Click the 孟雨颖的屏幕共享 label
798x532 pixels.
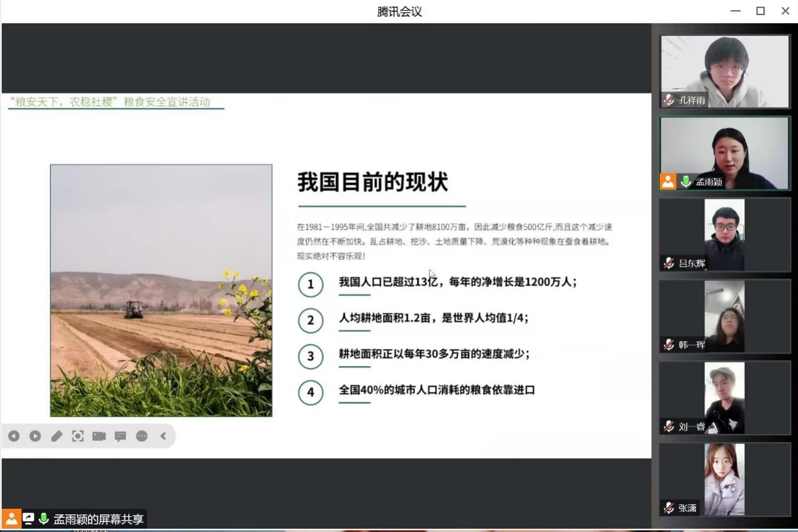coord(99,519)
